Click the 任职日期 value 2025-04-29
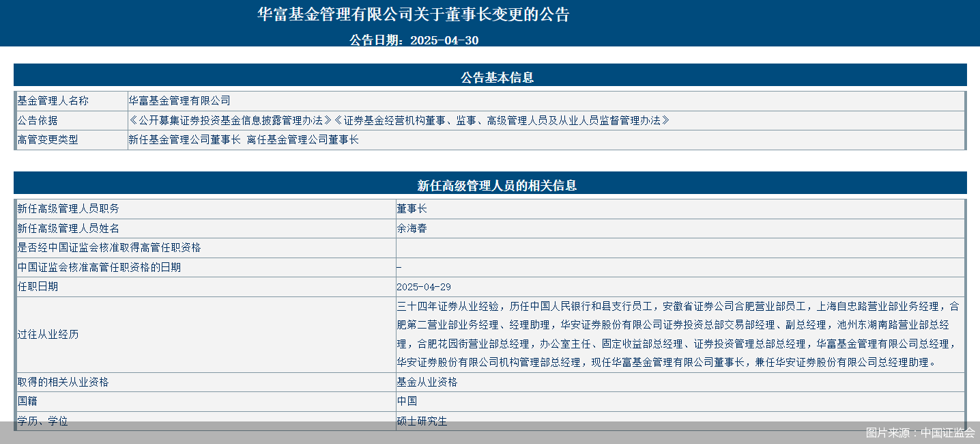The image size is (980, 444). [423, 287]
